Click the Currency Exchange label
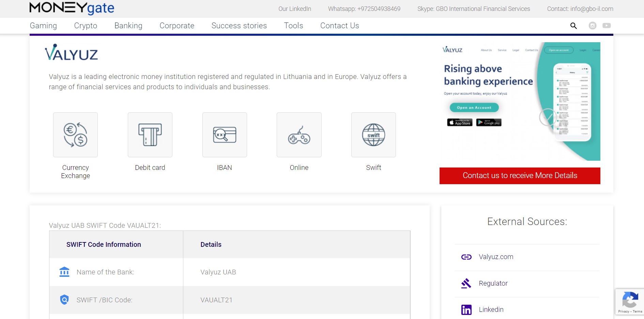This screenshot has width=644, height=319. (x=76, y=172)
